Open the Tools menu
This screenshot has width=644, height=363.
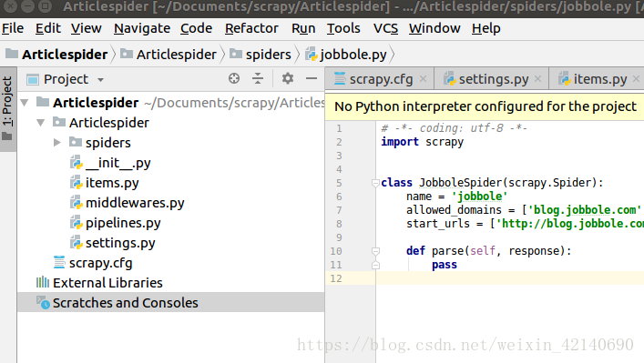[x=343, y=28]
